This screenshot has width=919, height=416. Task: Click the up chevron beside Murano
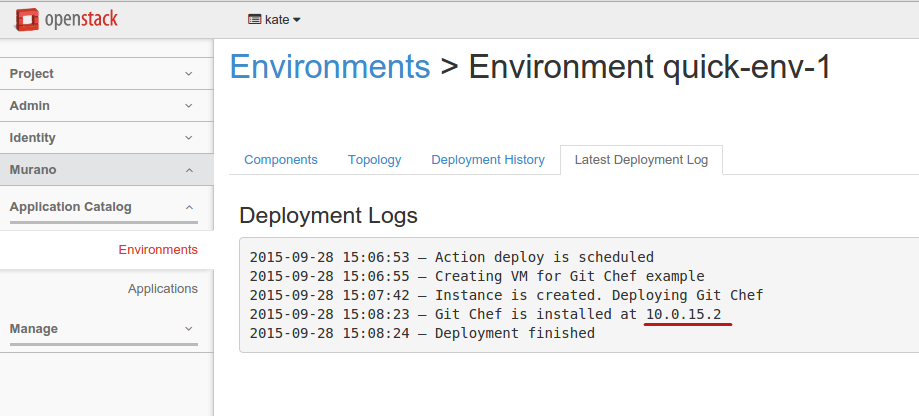(x=189, y=170)
